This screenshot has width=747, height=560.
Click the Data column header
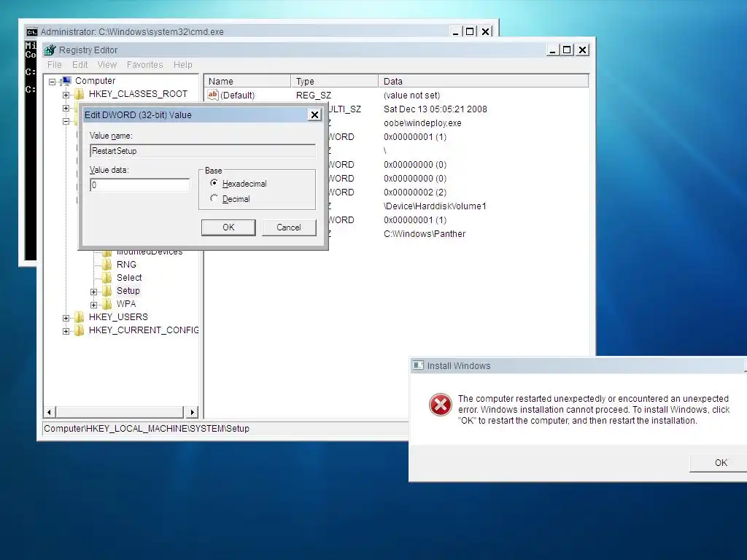point(484,82)
